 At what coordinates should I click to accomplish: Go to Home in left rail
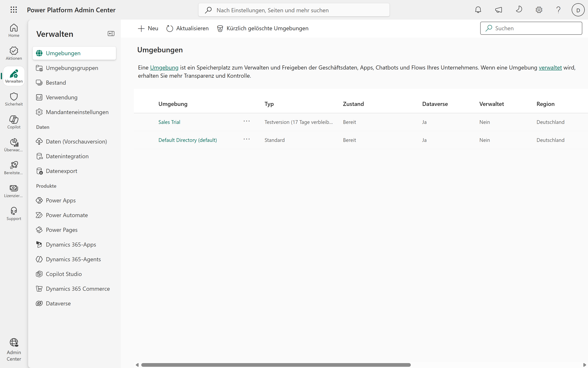pyautogui.click(x=14, y=30)
